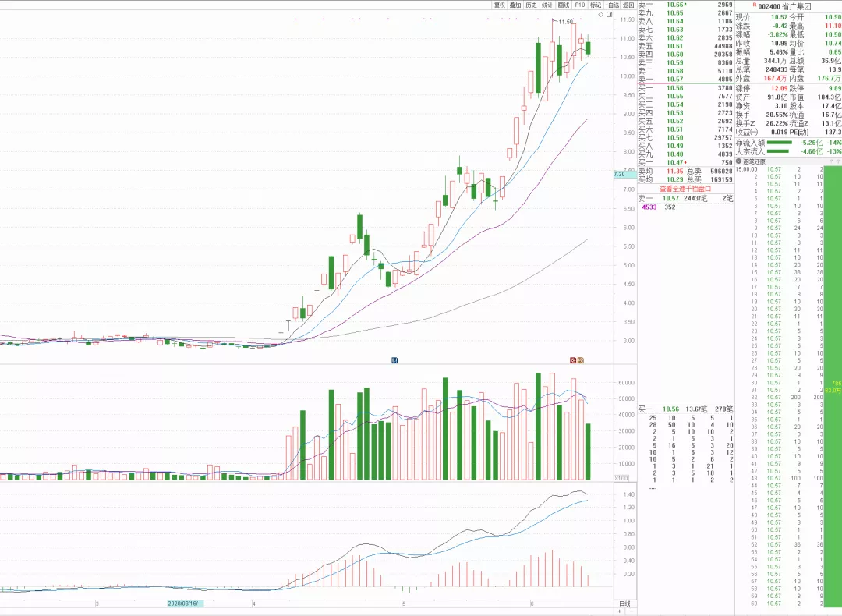Open the F10 company info
This screenshot has height=616, width=842.
coord(580,5)
